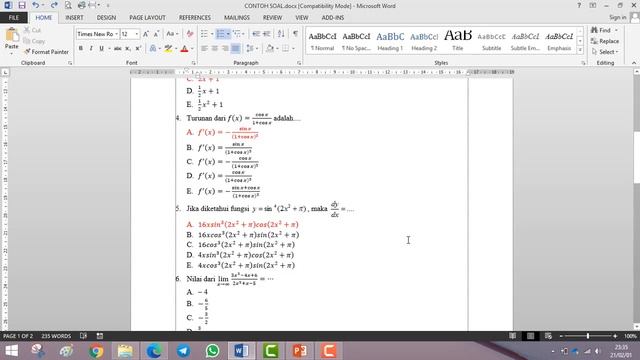Toggle Strikethrough formatting
This screenshot has height=360, width=640.
tap(118, 49)
